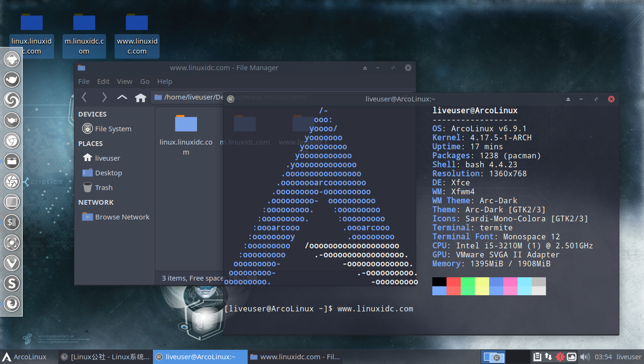Open the Edit menu in File Manager

103,82
